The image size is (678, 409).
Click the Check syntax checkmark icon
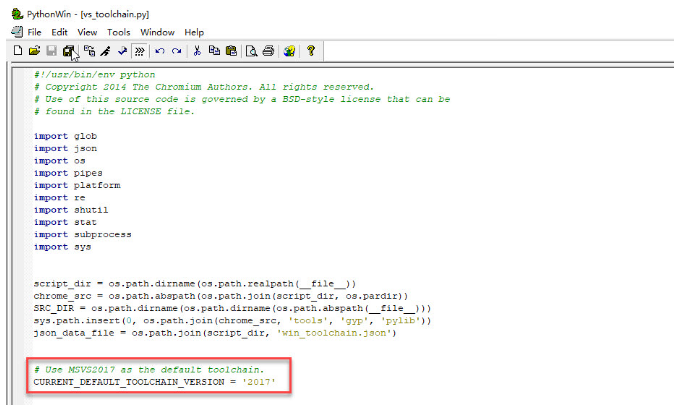pos(122,51)
